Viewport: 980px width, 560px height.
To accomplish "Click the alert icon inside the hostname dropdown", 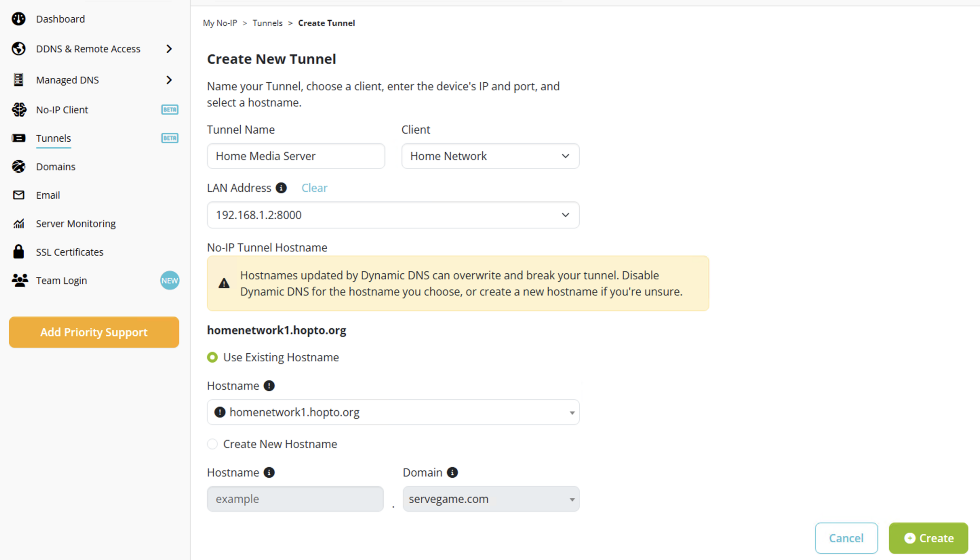I will [x=220, y=412].
